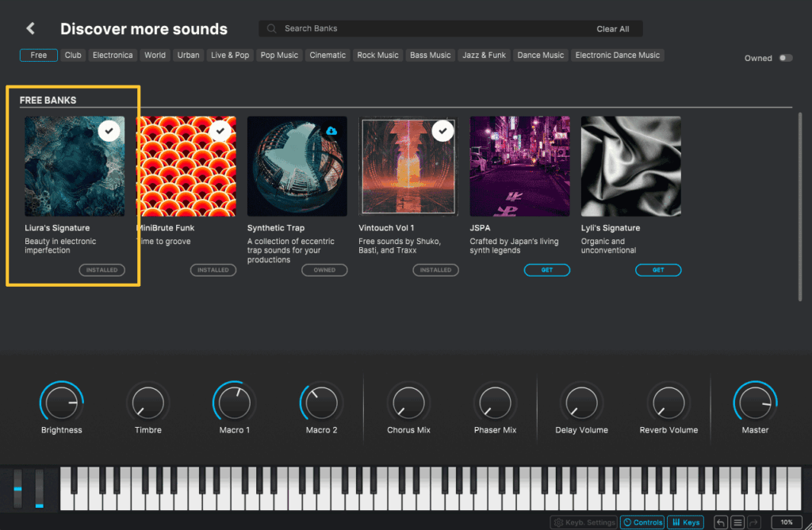Select the Live & Pop filter tag
This screenshot has height=530, width=812.
[x=230, y=55]
